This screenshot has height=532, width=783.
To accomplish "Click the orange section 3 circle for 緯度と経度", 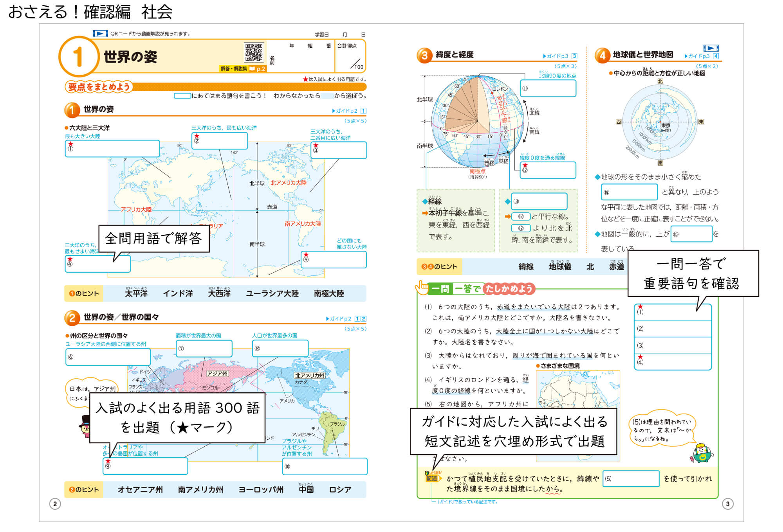I will click(424, 56).
